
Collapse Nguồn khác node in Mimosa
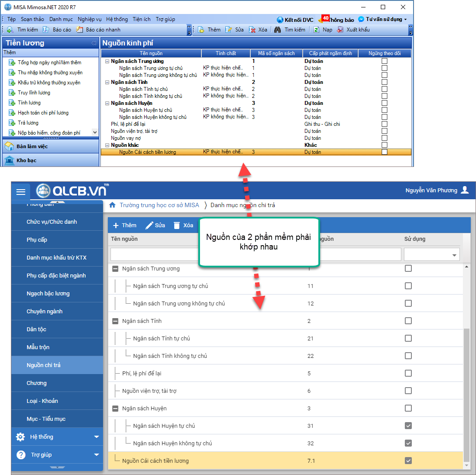(107, 145)
